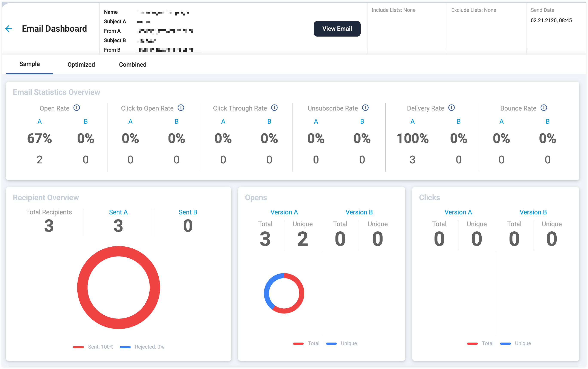Toggle the Unique legend in Opens chart
This screenshot has width=588, height=369.
tap(341, 343)
